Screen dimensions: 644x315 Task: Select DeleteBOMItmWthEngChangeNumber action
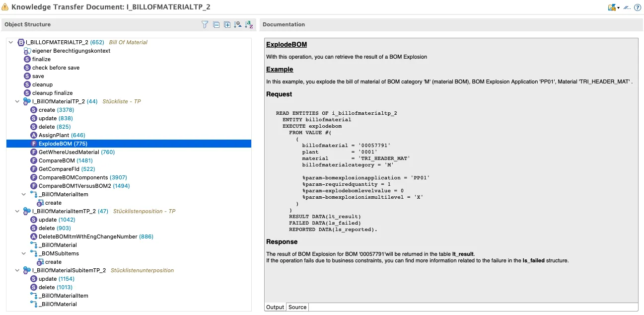tap(88, 236)
